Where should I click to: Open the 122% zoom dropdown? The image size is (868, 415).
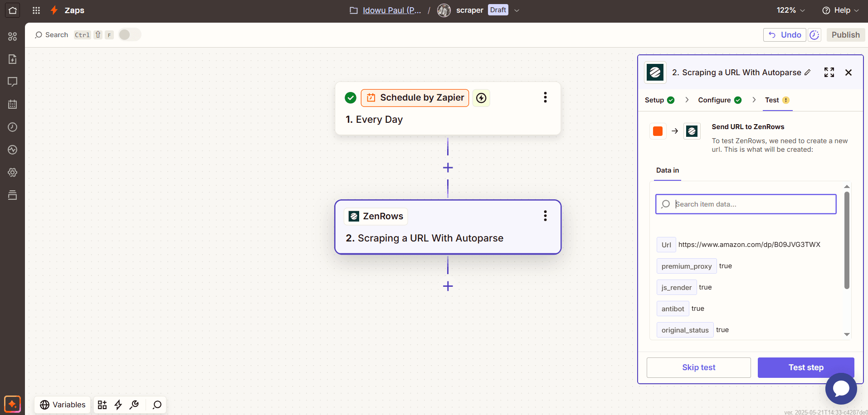coord(790,10)
